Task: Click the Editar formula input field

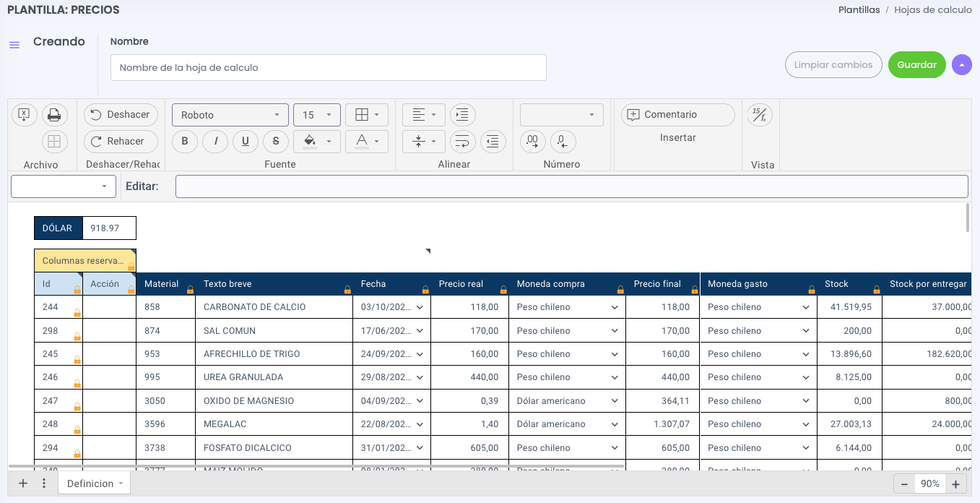Action: tap(571, 186)
